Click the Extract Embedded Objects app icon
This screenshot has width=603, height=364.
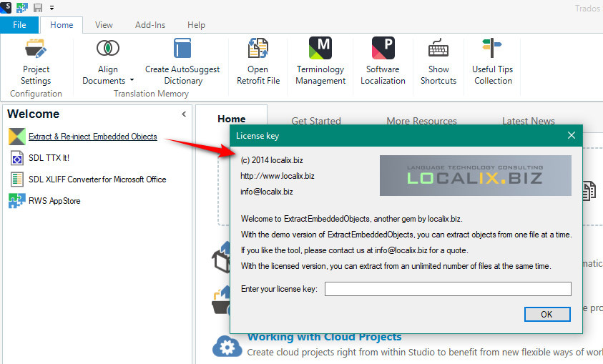click(x=17, y=137)
